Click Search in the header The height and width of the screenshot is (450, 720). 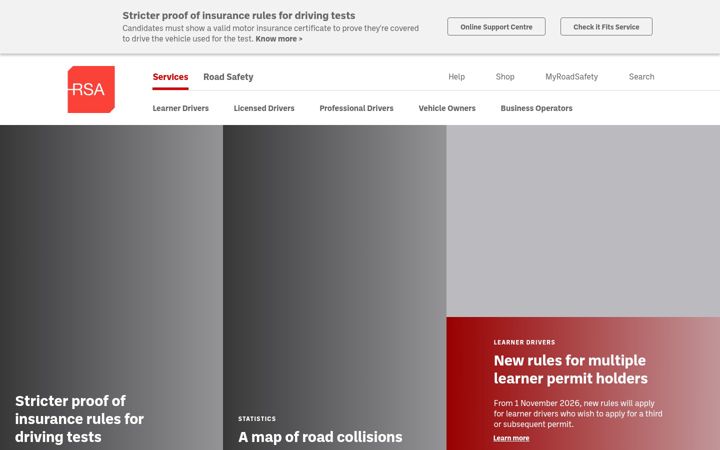[x=641, y=77]
